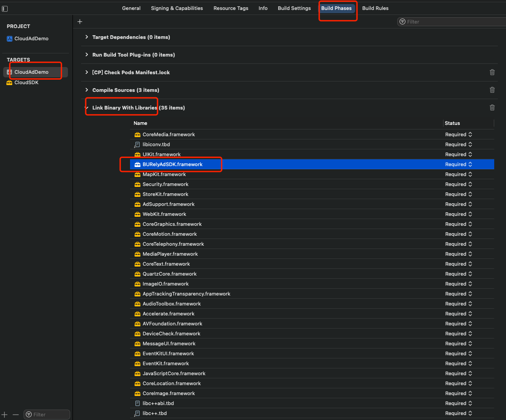Delete the Compile Sources phase
The image size is (506, 420).
[492, 90]
